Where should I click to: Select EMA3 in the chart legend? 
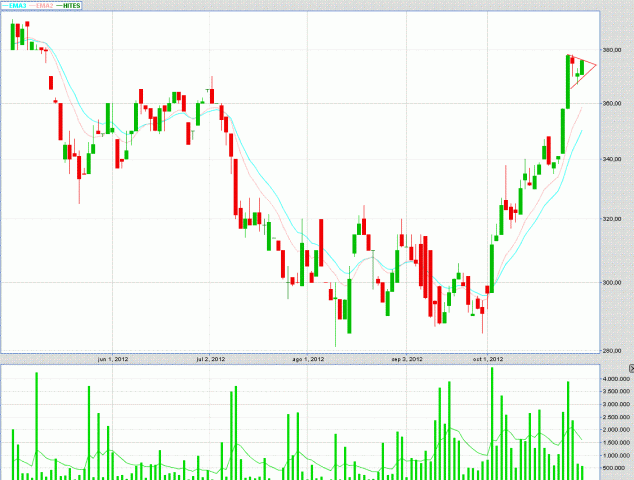click(14, 6)
